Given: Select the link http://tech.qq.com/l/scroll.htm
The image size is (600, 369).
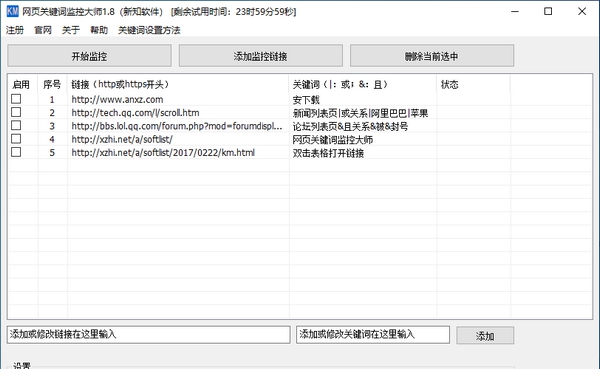Looking at the screenshot, I should pos(135,113).
